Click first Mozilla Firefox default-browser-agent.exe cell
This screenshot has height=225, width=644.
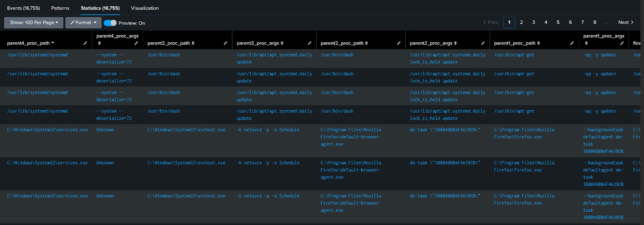(351, 137)
